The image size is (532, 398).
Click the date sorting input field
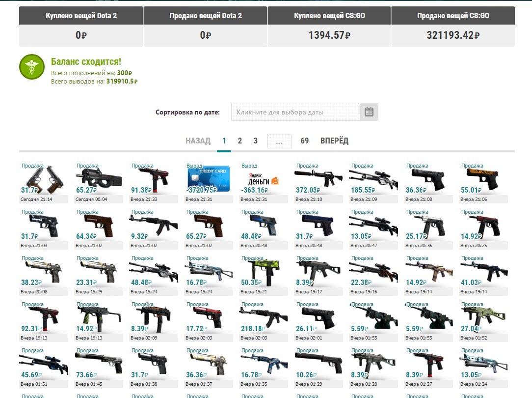[295, 112]
